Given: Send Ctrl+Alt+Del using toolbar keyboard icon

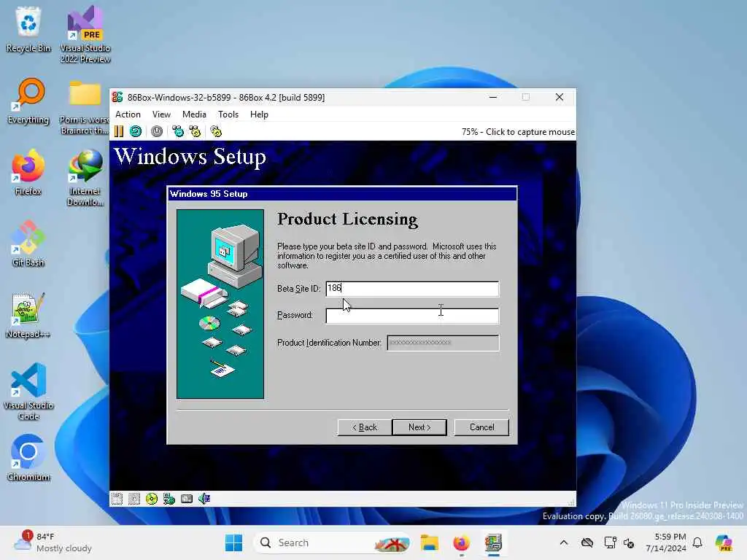Looking at the screenshot, I should [178, 131].
